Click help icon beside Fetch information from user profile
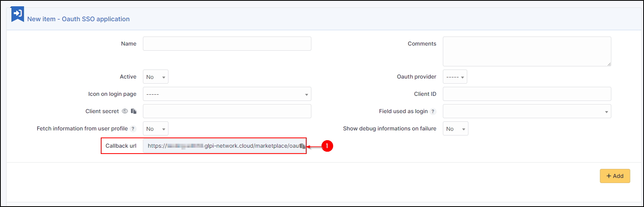644x207 pixels. (x=133, y=129)
